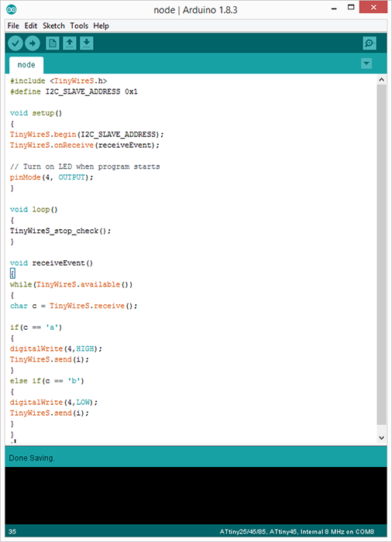Click the 'while(TinyWireS.available())' line
392x542 pixels.
point(71,284)
